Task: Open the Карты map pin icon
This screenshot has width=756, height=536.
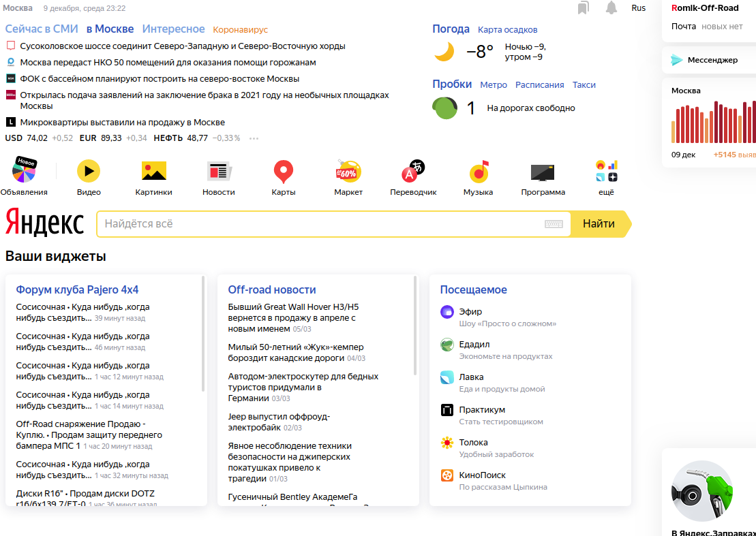Action: click(283, 171)
